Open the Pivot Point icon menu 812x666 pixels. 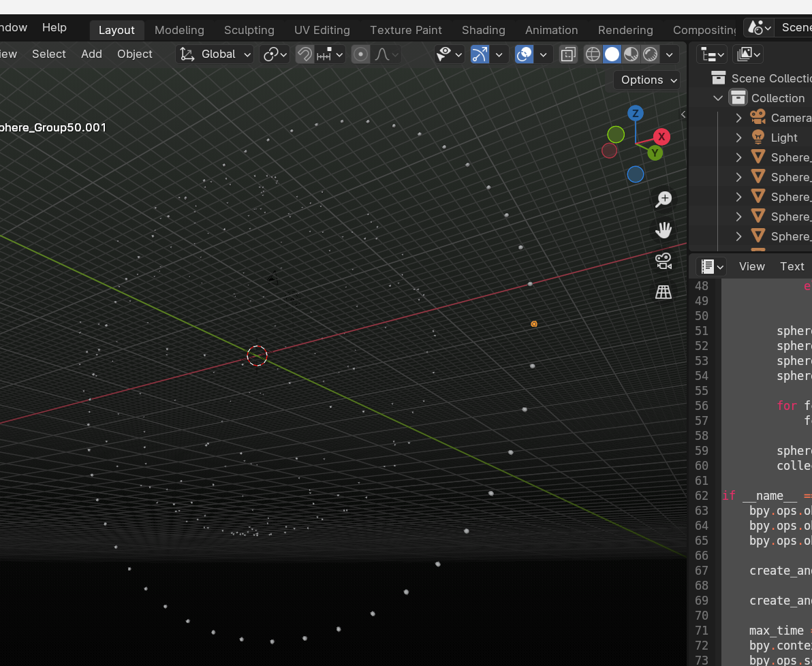tap(275, 54)
